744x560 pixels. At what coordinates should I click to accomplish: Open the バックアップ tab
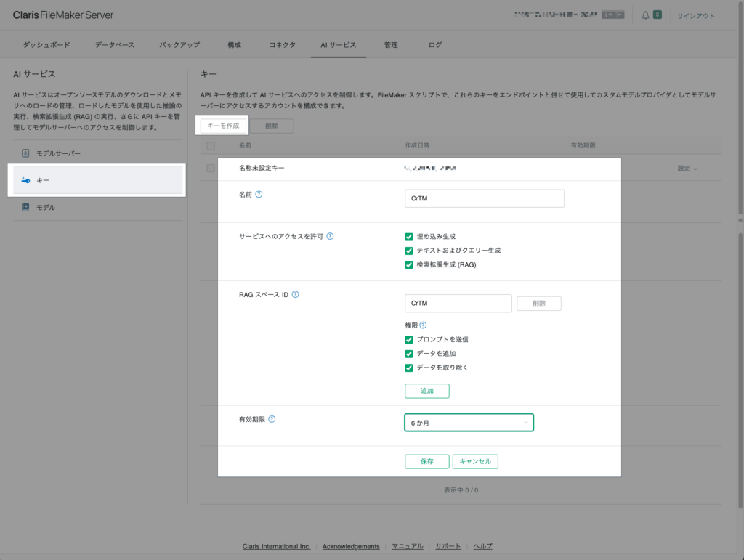(x=180, y=45)
